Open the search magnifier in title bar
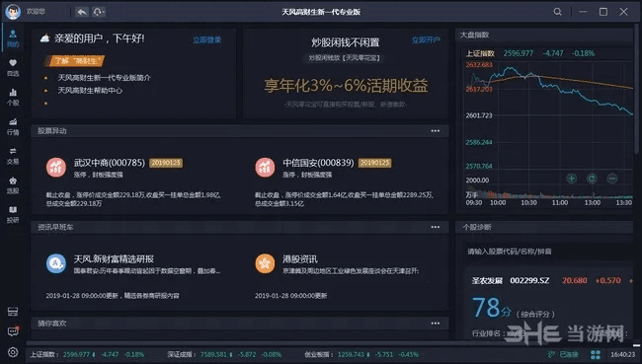 tap(558, 12)
